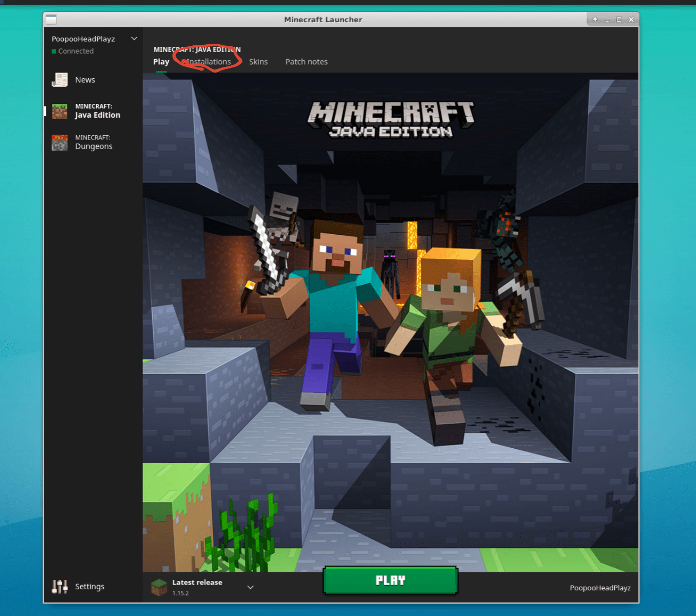The height and width of the screenshot is (616, 696).
Task: Click the Settings sliders icon
Action: point(60,586)
